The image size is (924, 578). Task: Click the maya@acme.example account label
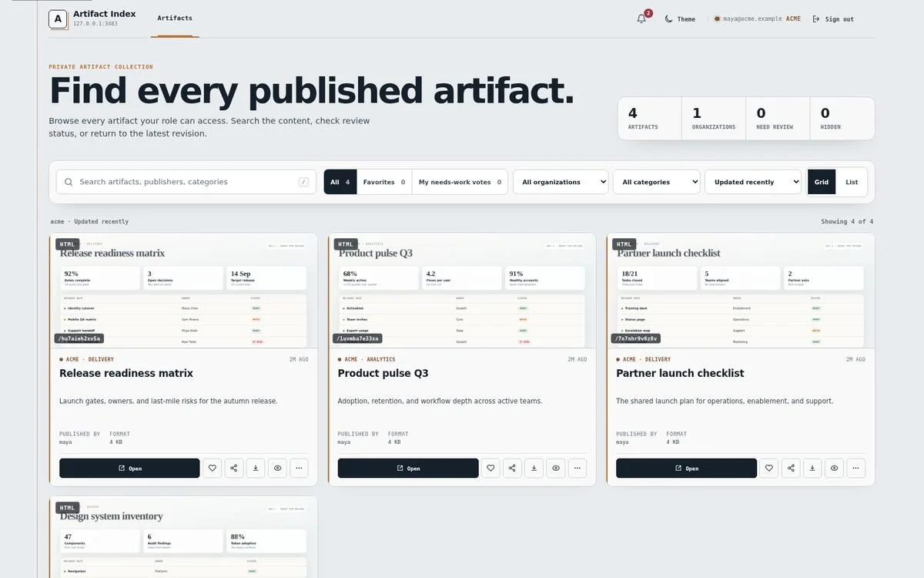click(x=752, y=19)
